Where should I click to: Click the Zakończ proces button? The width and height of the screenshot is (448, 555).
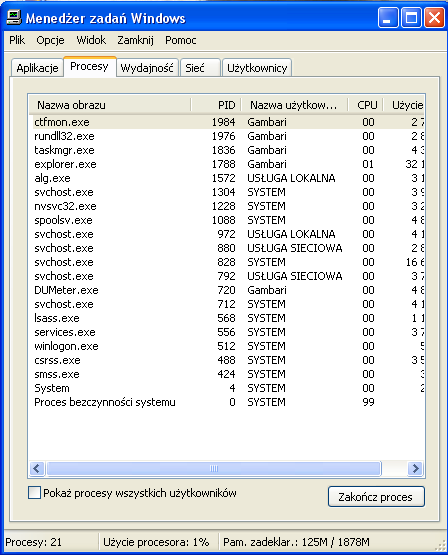point(376,497)
